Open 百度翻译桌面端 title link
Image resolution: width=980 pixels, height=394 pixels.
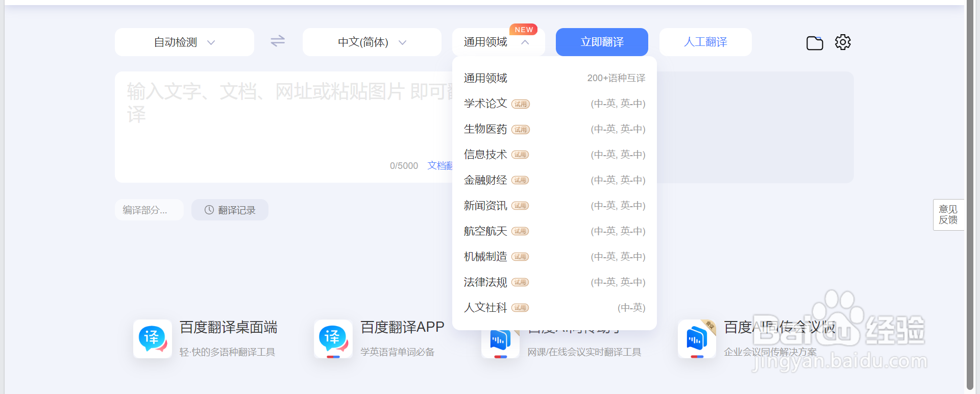click(229, 327)
